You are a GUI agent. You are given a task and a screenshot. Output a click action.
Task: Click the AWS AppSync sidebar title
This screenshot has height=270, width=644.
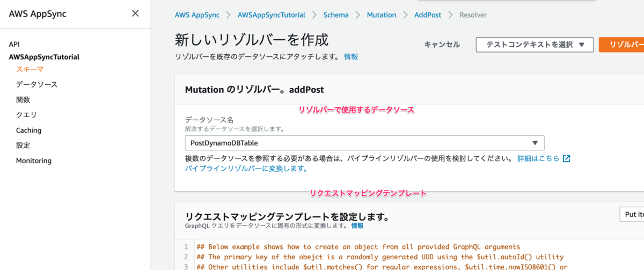click(38, 13)
